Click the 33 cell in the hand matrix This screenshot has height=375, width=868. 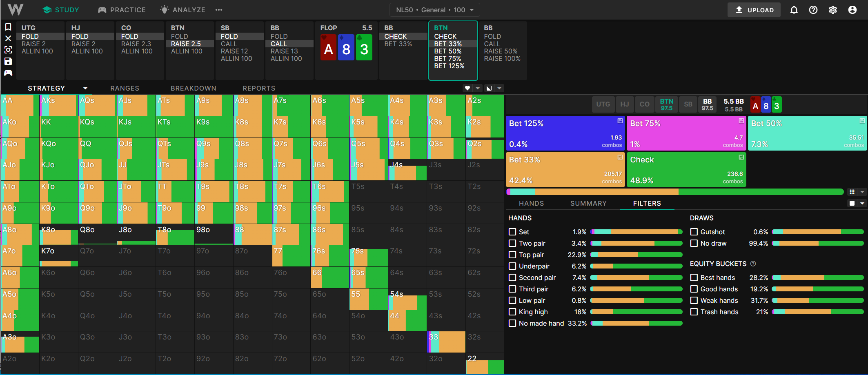click(x=446, y=342)
